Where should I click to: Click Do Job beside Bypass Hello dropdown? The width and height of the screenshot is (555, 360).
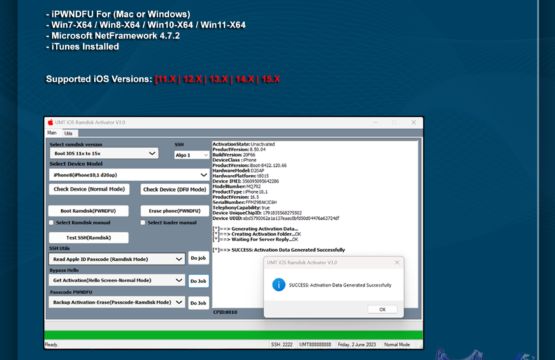pos(198,281)
